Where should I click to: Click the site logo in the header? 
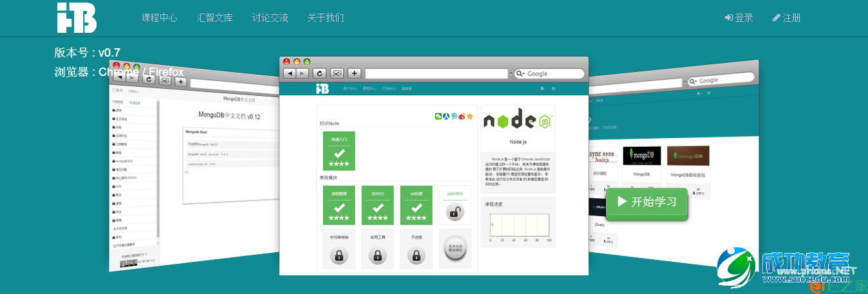point(76,17)
